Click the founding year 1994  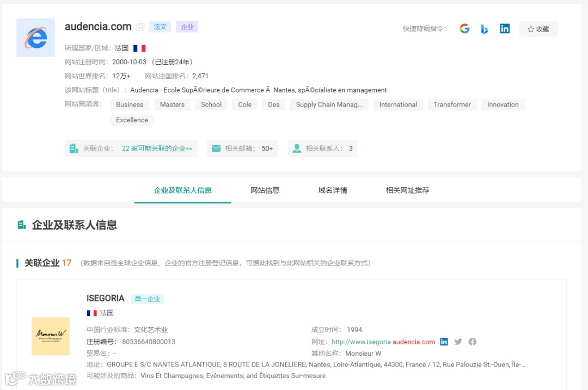pos(354,330)
